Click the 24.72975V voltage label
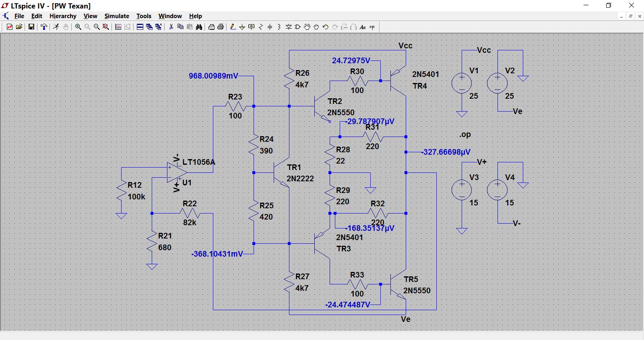The height and width of the screenshot is (340, 644). click(x=351, y=60)
